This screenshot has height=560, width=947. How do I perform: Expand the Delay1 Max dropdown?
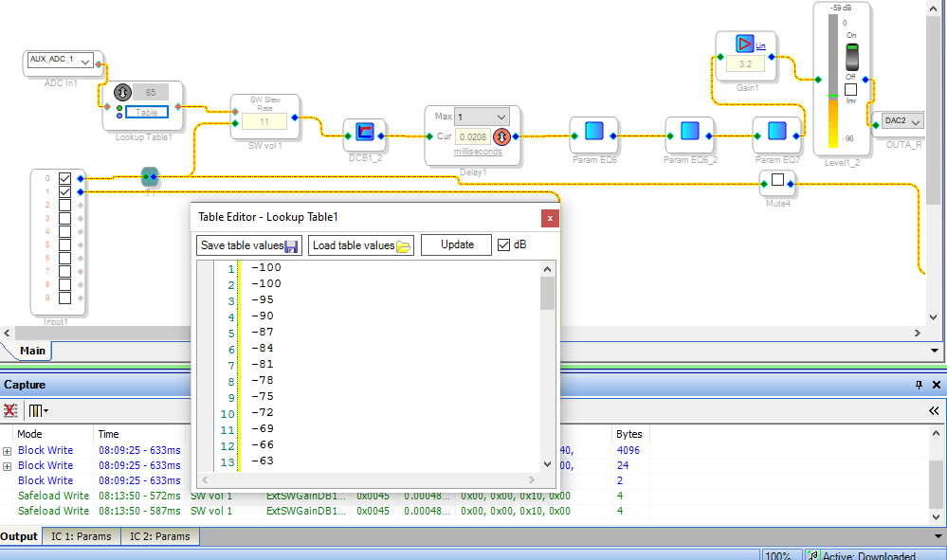[501, 117]
